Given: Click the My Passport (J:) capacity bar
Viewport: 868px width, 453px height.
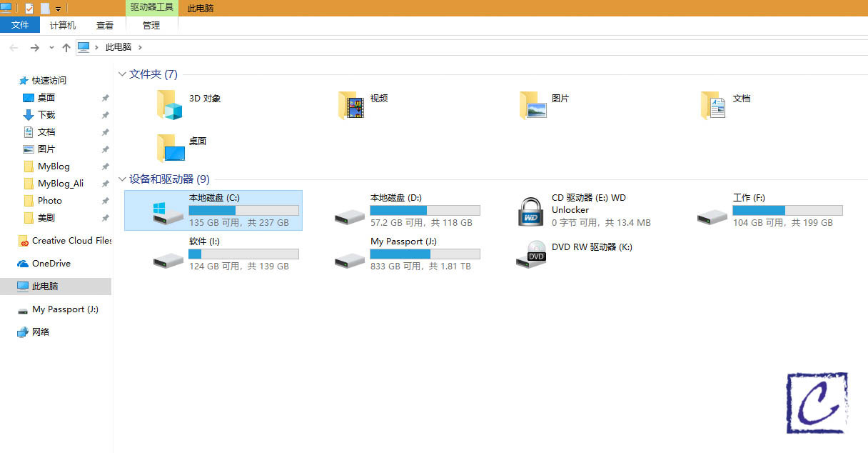Looking at the screenshot, I should (425, 254).
